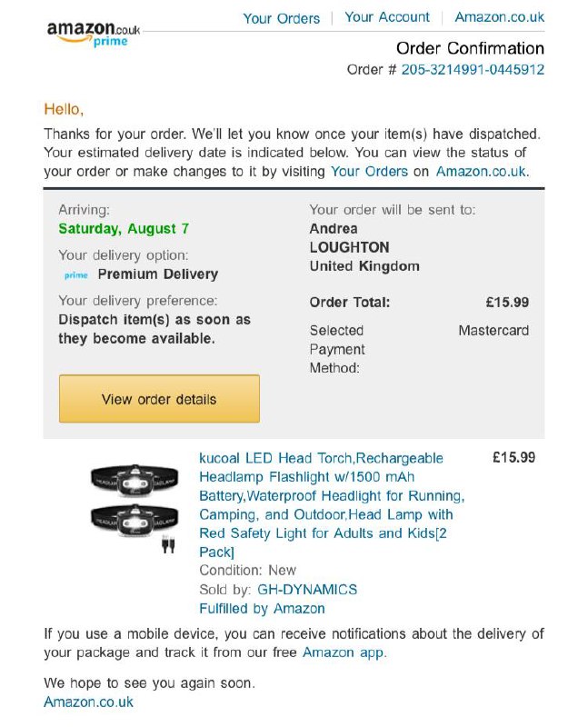The image size is (588, 727).
Task: Open Your Orders in the header navigation
Action: click(282, 18)
